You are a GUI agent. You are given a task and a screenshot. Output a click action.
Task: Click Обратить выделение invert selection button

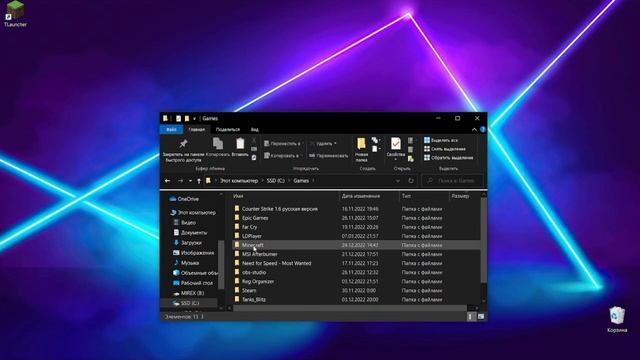point(448,158)
